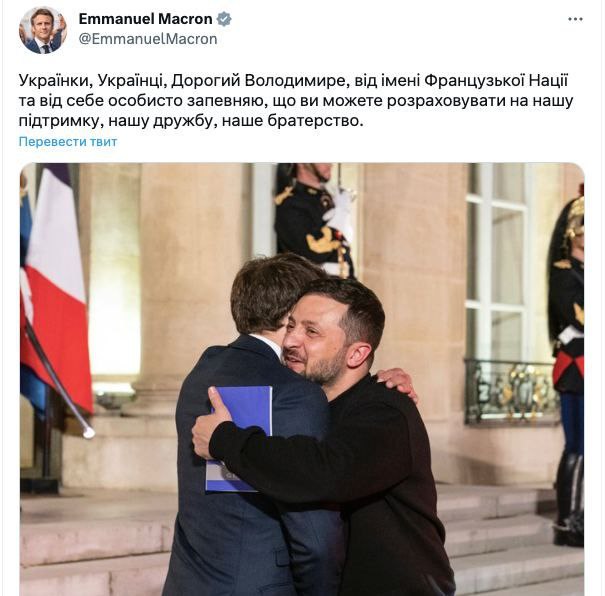Viewport: 605px width, 596px height.
Task: Click the word "Українки" starting the tweet
Action: [x=54, y=81]
